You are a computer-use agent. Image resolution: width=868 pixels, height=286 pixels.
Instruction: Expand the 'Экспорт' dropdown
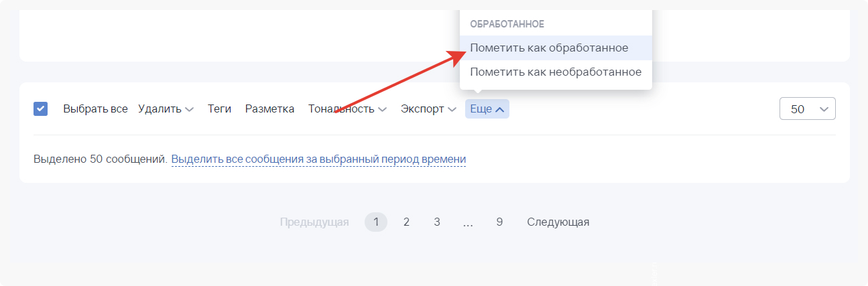[428, 109]
